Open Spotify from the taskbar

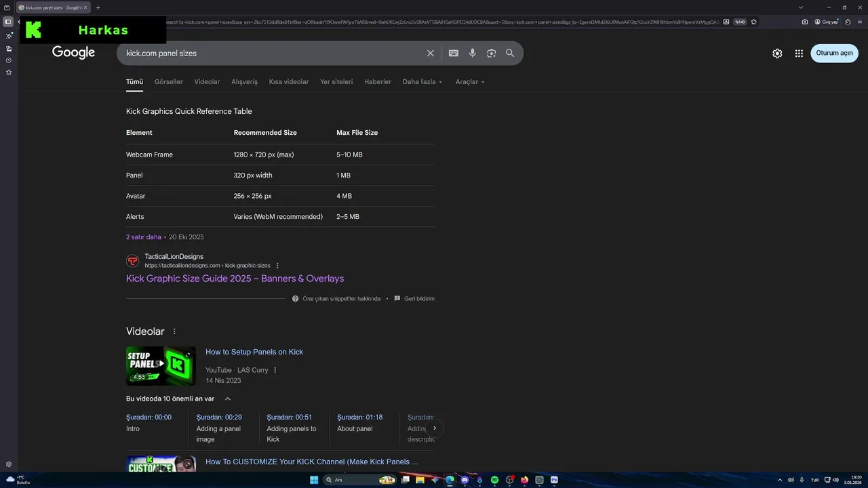coord(494,480)
